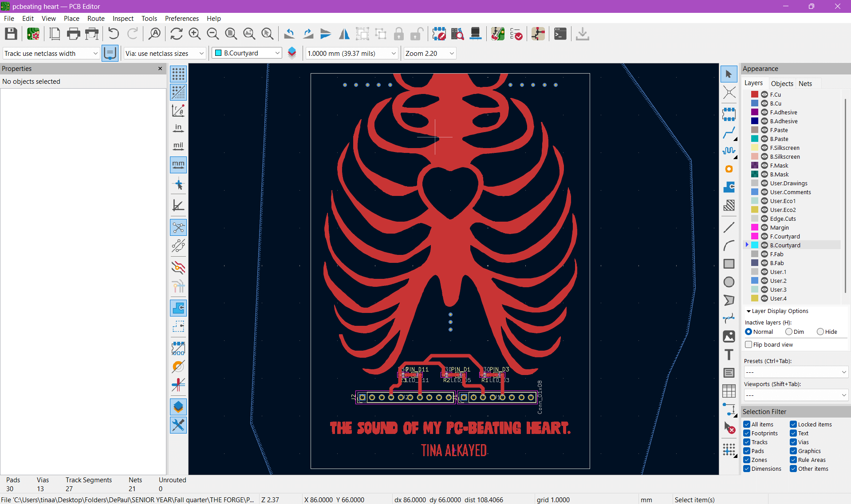This screenshot has width=851, height=504.
Task: Select Hide for inactive layers
Action: coord(820,332)
